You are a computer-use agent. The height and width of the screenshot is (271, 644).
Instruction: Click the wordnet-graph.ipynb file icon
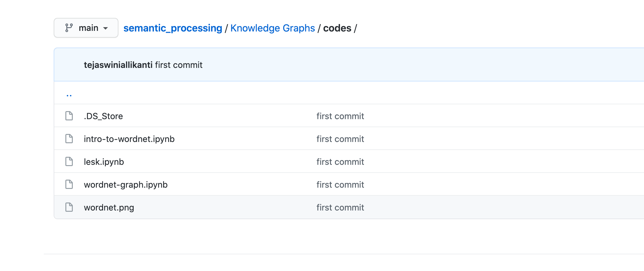(69, 185)
